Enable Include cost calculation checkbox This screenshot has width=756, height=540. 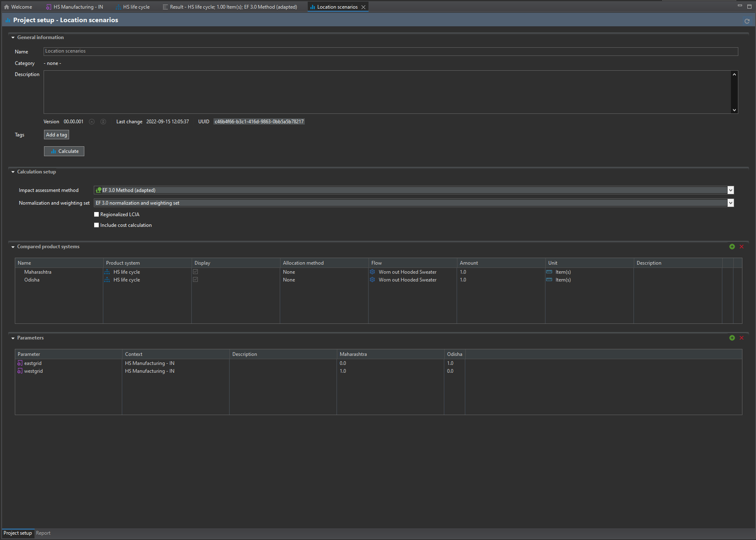point(97,225)
